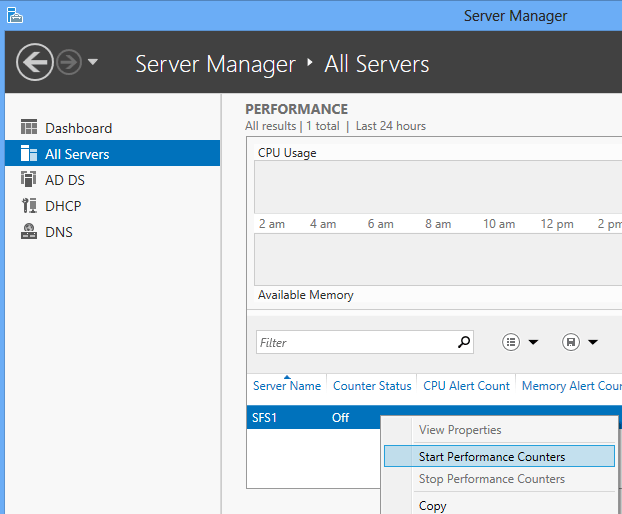The height and width of the screenshot is (514, 622).
Task: Choose Copy in the context menu
Action: (432, 506)
